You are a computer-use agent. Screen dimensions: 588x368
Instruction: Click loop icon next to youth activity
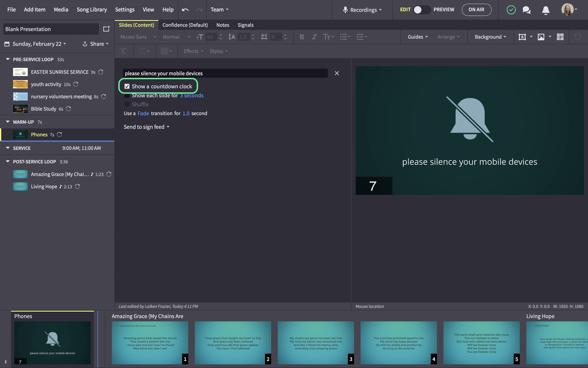point(76,84)
